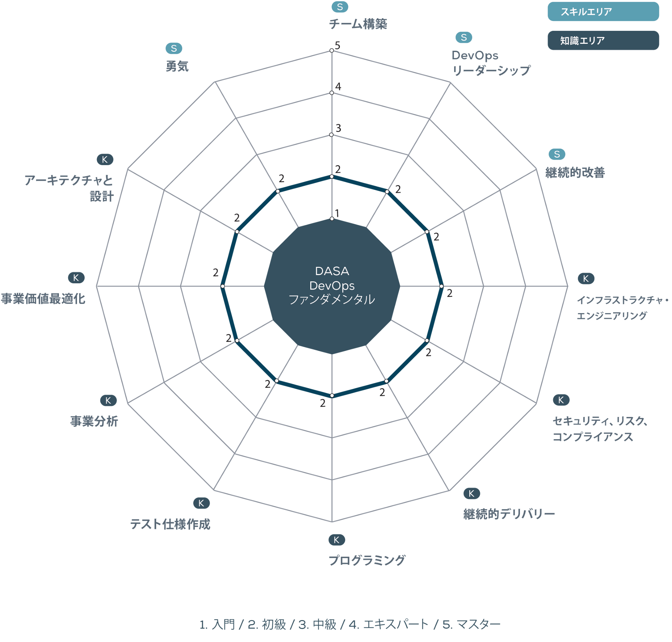Click the K badge above テスト仕様作成
Viewport: 672px width, 642px height.
click(201, 503)
